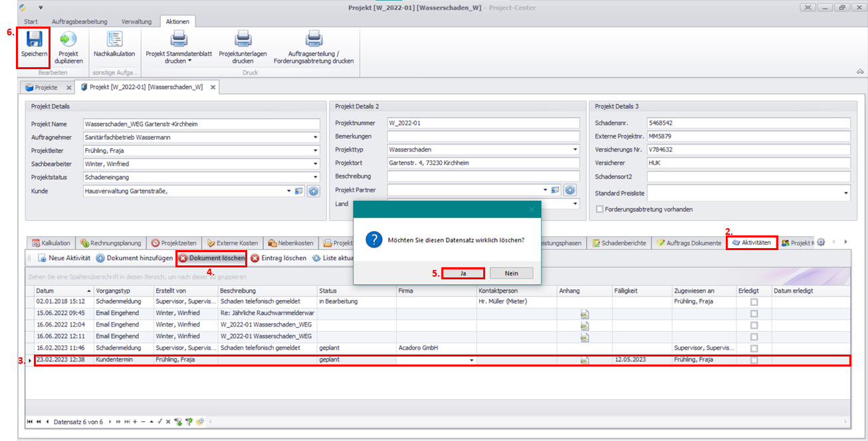868x441 pixels.
Task: Click the Speichern save icon
Action: pos(34,40)
